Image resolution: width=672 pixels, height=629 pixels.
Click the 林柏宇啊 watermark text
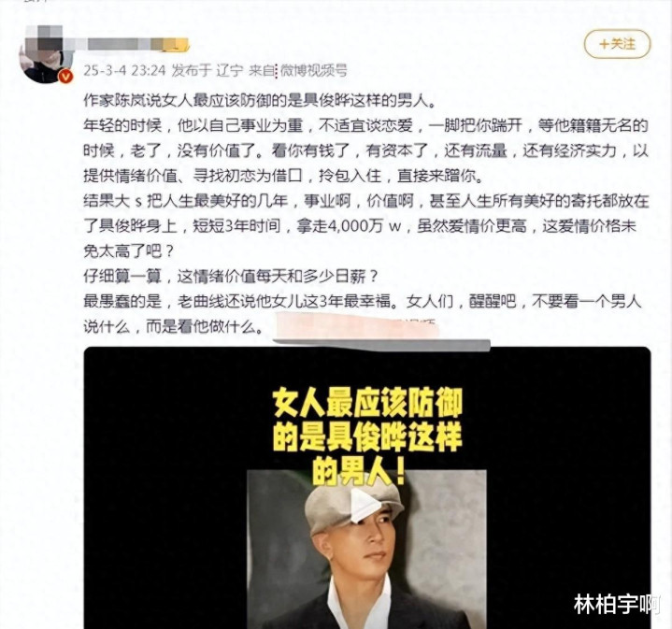click(616, 604)
